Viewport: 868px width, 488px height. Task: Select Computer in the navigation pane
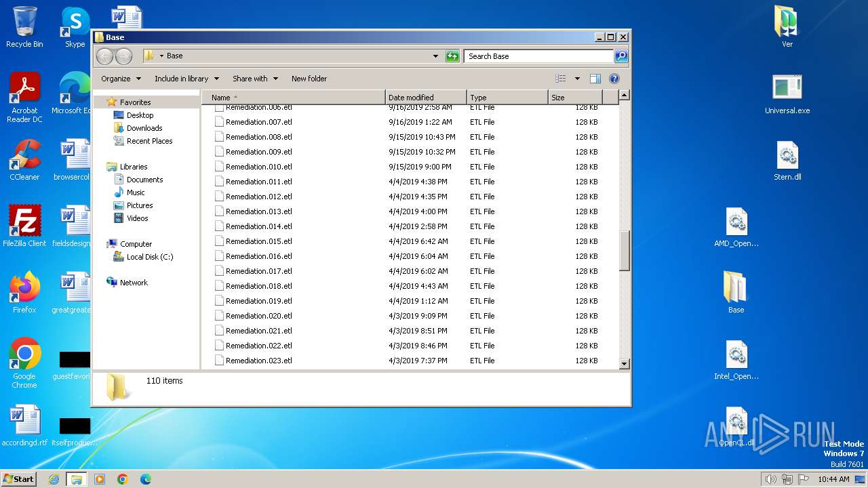[x=136, y=244]
